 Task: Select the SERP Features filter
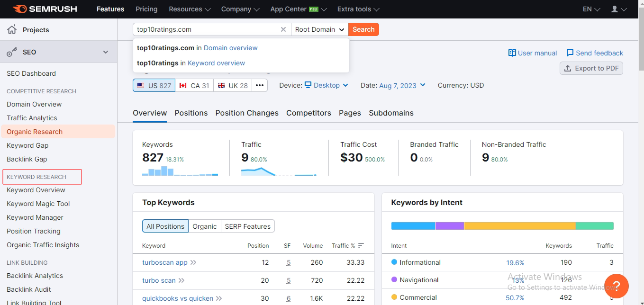click(248, 226)
